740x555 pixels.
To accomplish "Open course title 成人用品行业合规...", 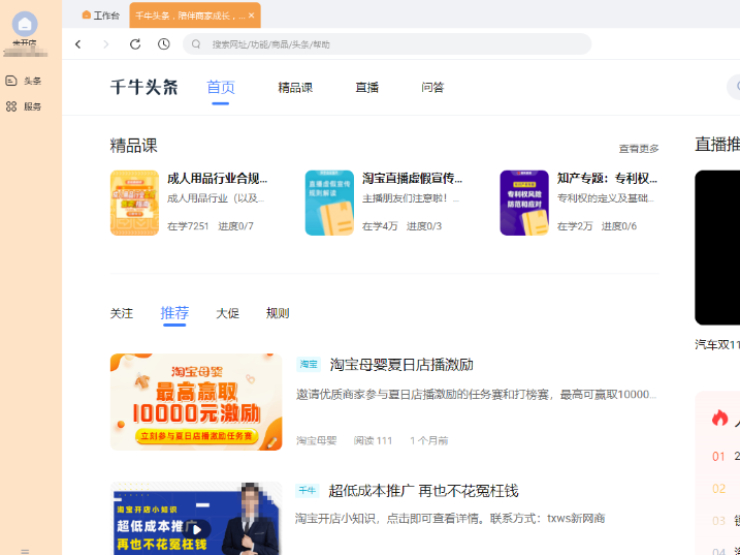I will coord(217,178).
